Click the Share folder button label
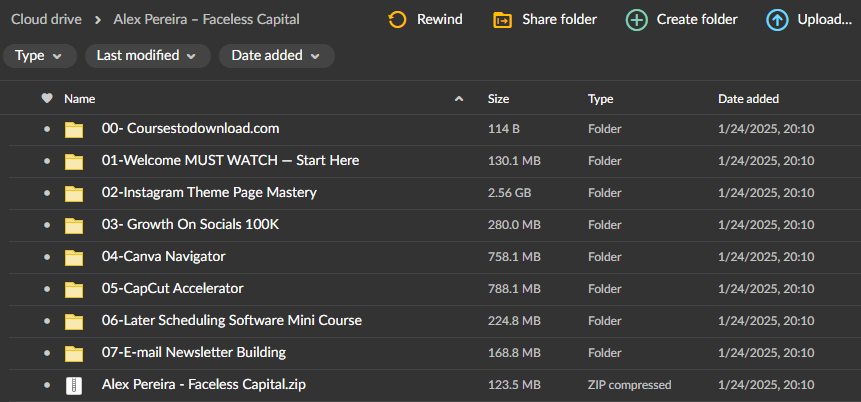The image size is (861, 402). [560, 20]
